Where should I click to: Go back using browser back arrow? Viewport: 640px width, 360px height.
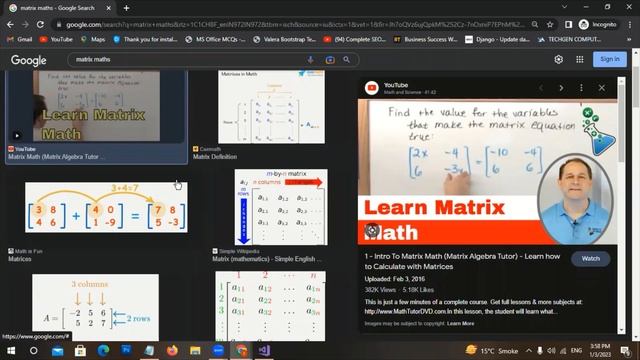(10, 24)
